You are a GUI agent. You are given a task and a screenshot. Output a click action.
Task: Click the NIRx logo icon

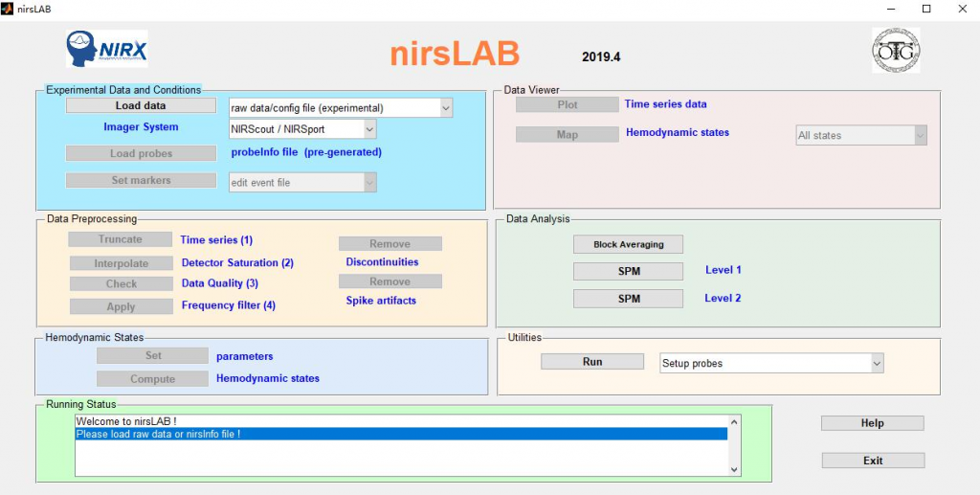[106, 49]
